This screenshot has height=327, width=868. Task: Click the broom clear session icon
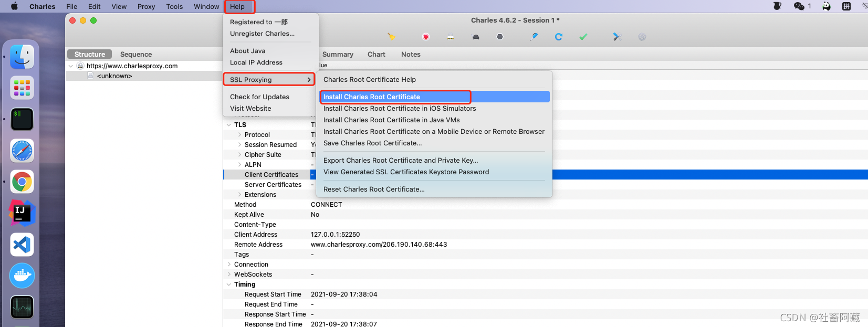[391, 37]
